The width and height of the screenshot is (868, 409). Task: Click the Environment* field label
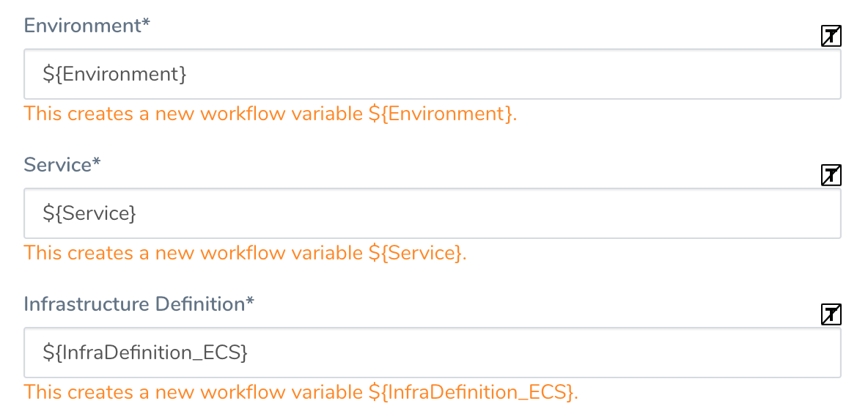click(87, 26)
